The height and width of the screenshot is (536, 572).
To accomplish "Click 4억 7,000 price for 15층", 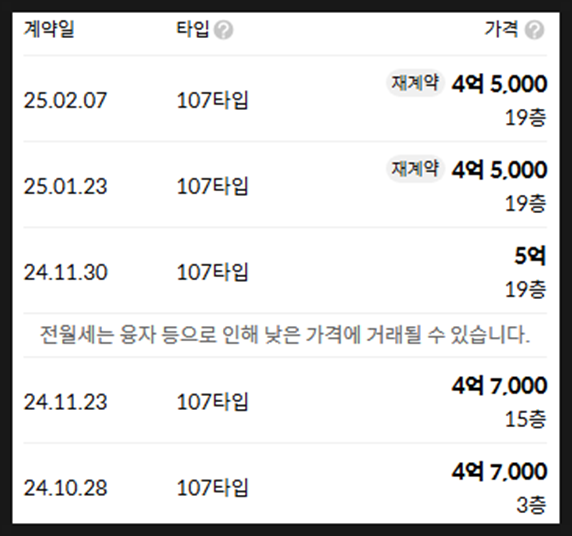I will tap(499, 386).
